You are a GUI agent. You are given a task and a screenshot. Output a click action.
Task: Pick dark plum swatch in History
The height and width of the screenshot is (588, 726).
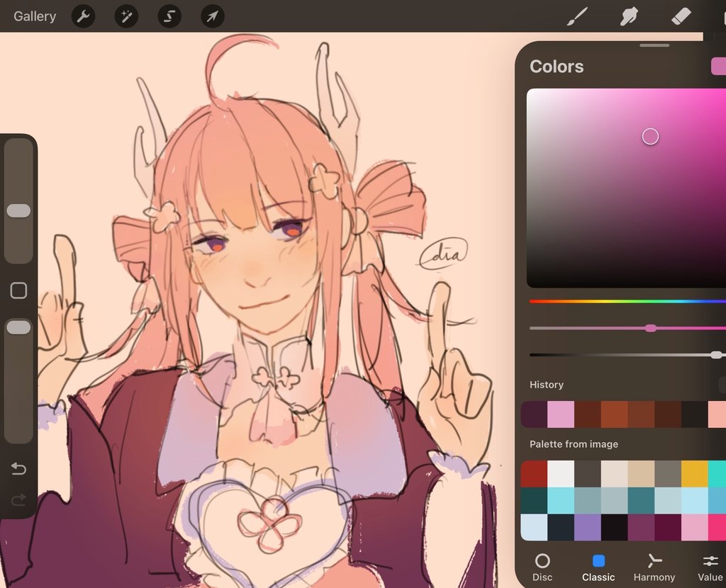(535, 414)
